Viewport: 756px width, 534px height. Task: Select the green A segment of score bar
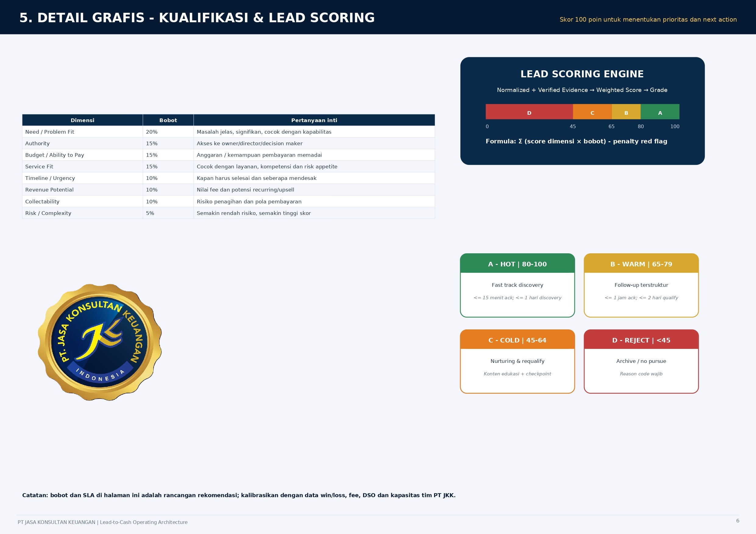pyautogui.click(x=660, y=111)
